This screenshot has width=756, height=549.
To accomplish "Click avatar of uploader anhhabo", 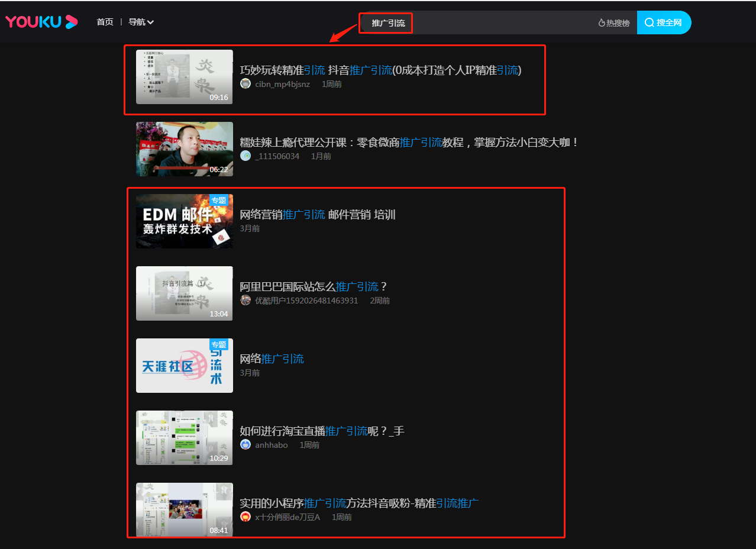I will [245, 445].
